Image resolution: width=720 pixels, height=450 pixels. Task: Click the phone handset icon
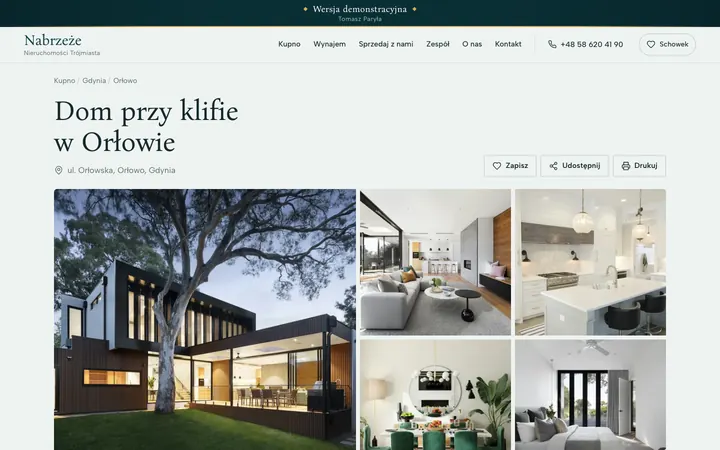552,45
